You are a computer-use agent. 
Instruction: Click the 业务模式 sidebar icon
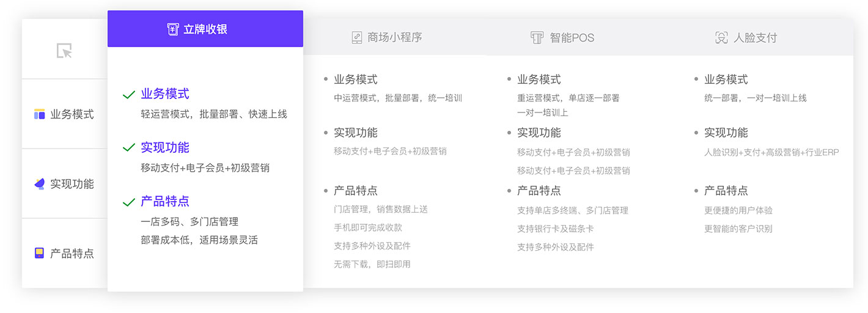point(40,114)
